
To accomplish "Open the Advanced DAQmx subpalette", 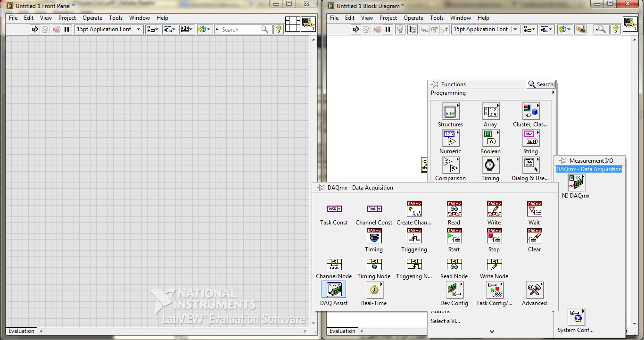I will click(535, 290).
